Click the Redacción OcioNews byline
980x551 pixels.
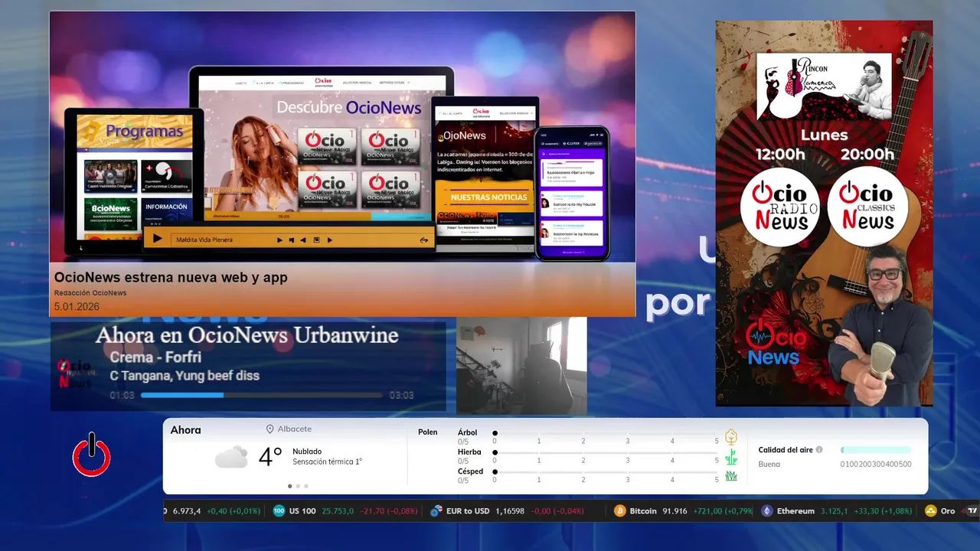[90, 293]
